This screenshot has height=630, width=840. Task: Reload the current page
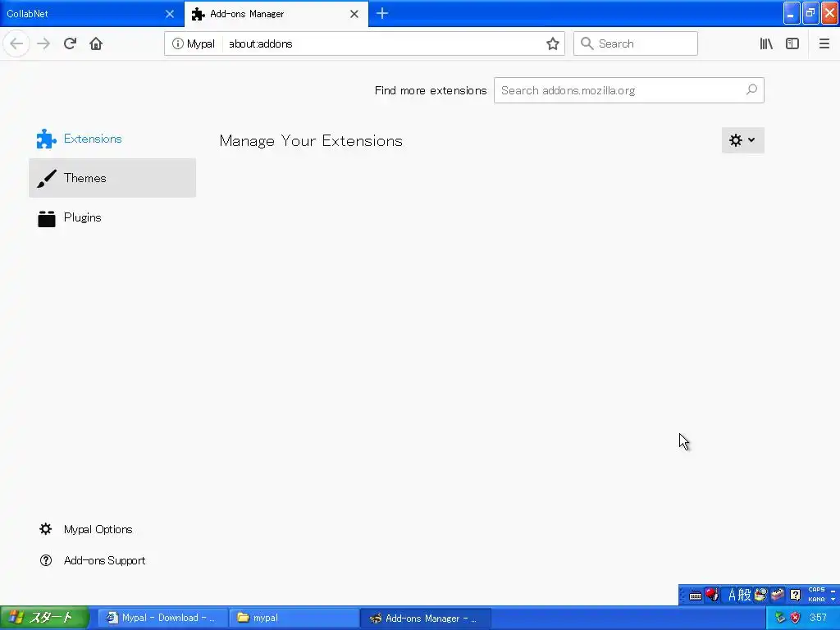[x=70, y=43]
